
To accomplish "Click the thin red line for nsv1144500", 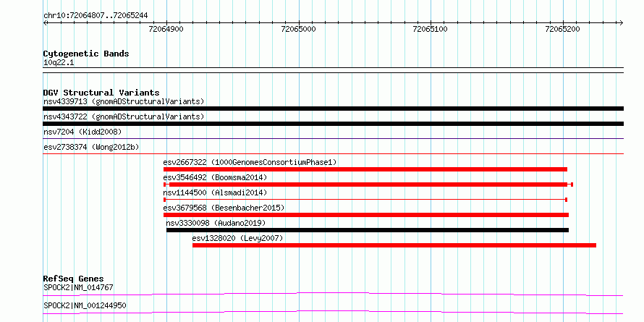I will 365,200.
